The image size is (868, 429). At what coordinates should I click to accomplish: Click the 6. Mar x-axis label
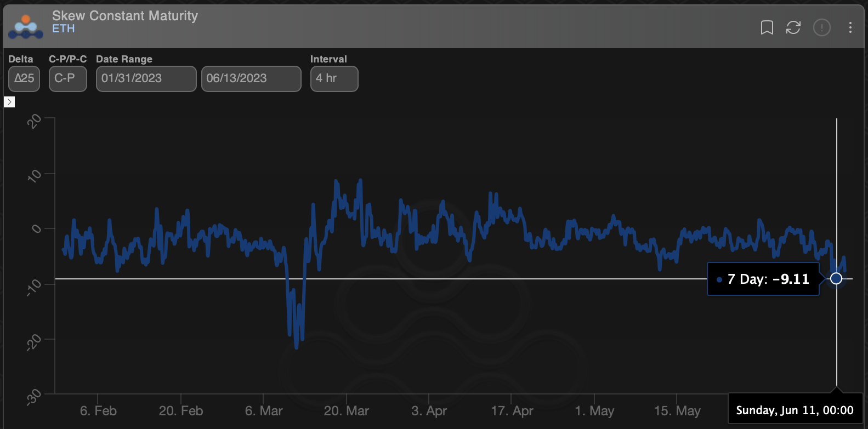264,411
